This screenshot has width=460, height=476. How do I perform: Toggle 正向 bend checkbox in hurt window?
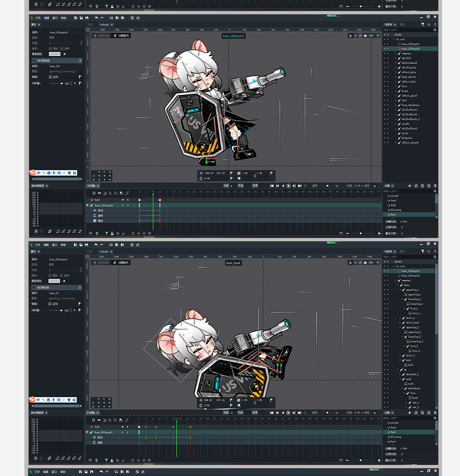coord(50,77)
